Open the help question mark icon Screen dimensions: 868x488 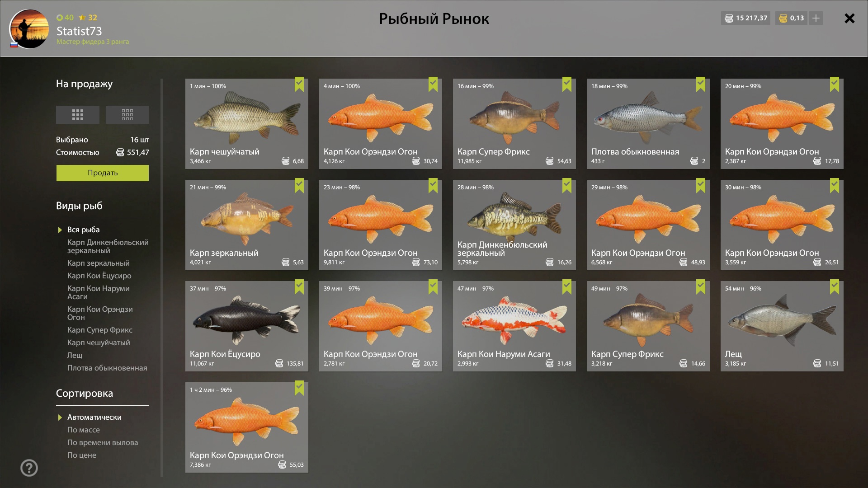pyautogui.click(x=29, y=468)
